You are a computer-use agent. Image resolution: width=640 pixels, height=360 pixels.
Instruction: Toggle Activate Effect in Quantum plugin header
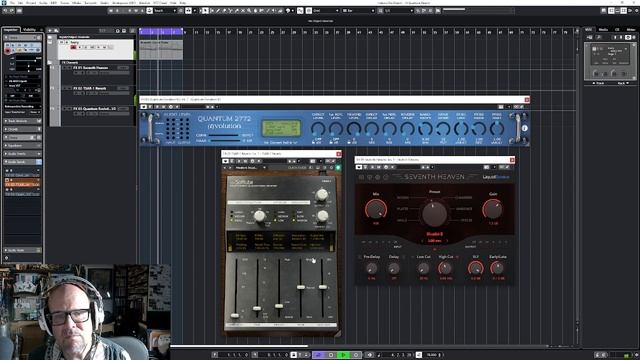point(143,107)
